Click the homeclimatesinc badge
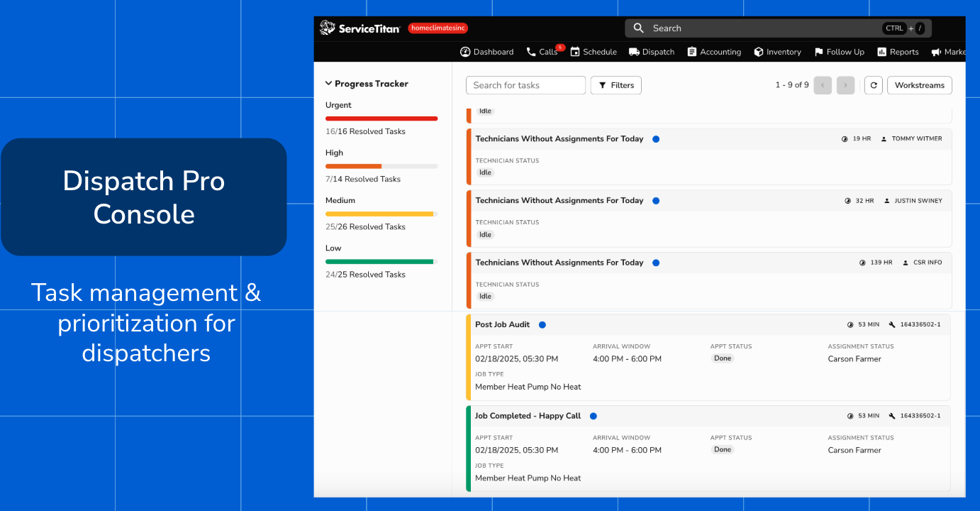Viewport: 980px width, 511px height. [438, 28]
